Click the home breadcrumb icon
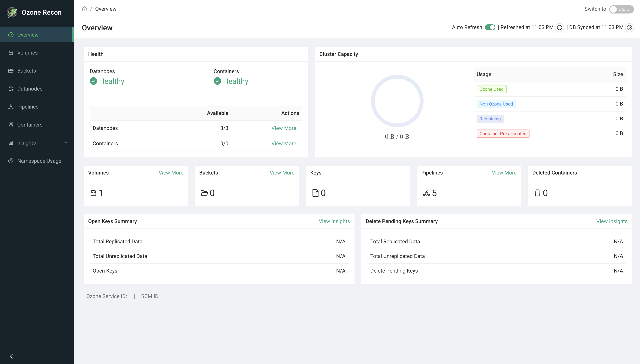The width and height of the screenshot is (640, 364). click(84, 9)
